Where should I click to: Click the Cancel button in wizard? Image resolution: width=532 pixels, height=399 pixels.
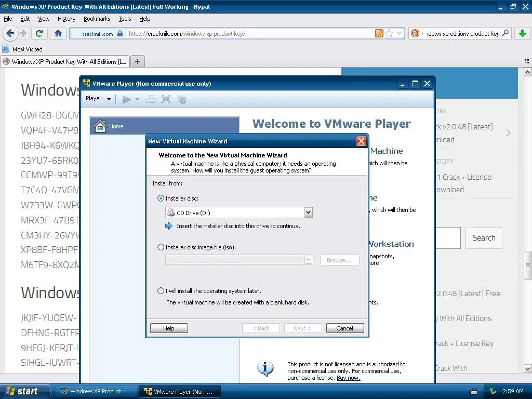pyautogui.click(x=345, y=328)
